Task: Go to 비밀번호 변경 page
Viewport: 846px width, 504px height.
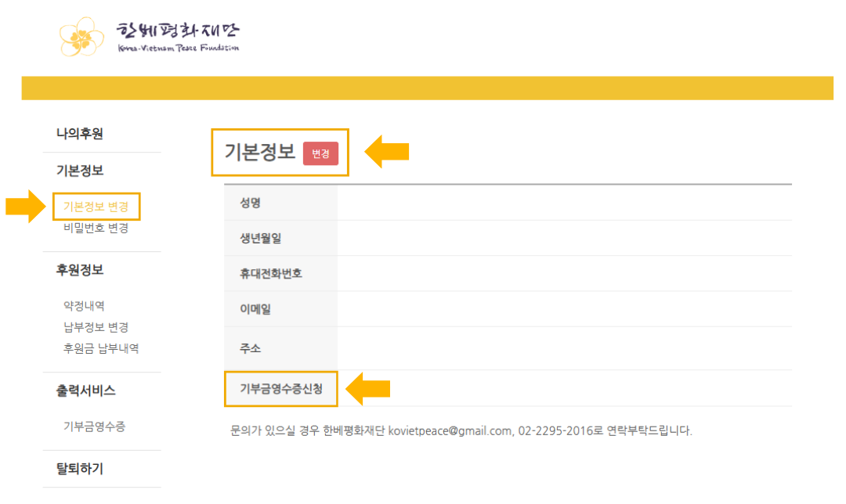Action: 96,229
